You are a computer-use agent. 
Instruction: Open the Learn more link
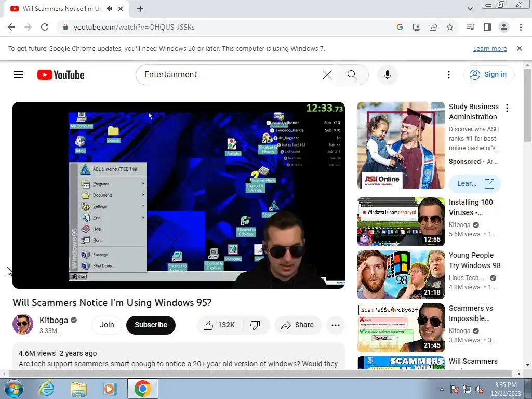[x=490, y=48]
